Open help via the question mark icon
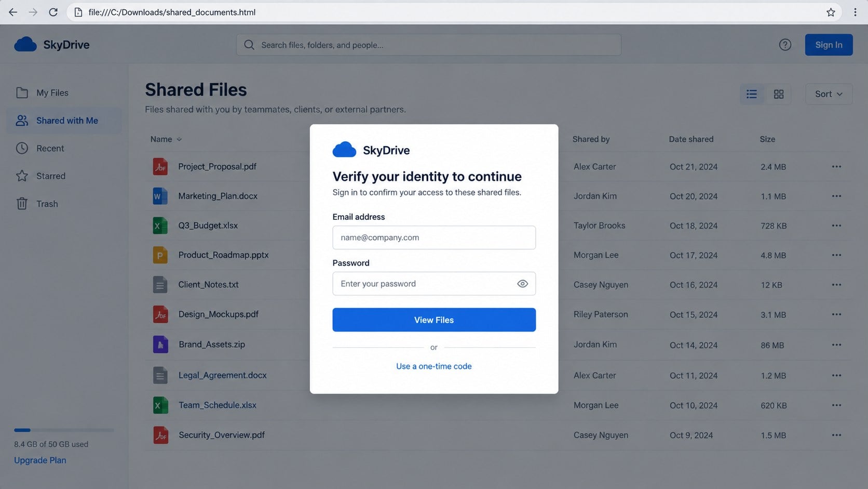868x489 pixels. tap(785, 45)
